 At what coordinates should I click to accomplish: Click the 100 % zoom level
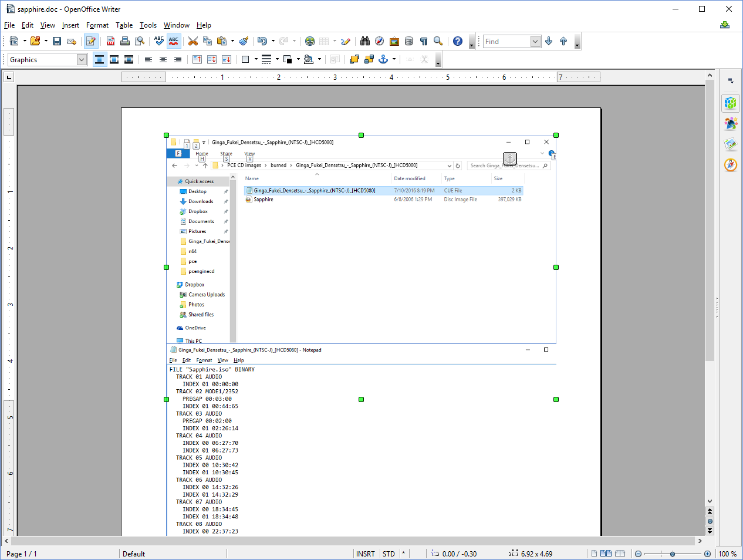click(x=728, y=554)
